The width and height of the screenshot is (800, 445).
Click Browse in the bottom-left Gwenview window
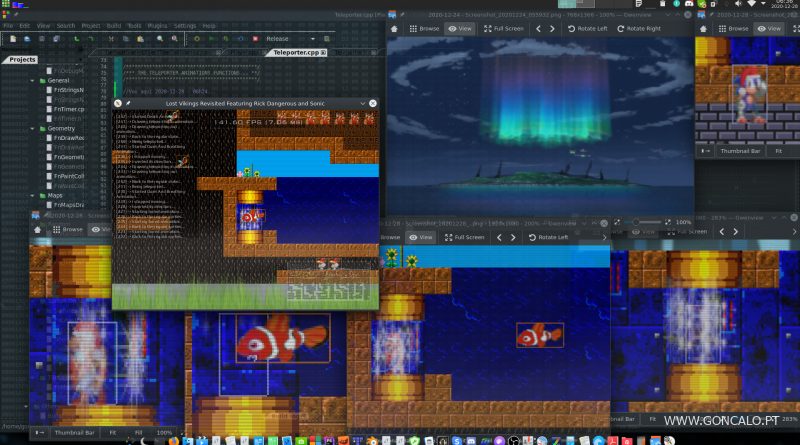click(67, 230)
